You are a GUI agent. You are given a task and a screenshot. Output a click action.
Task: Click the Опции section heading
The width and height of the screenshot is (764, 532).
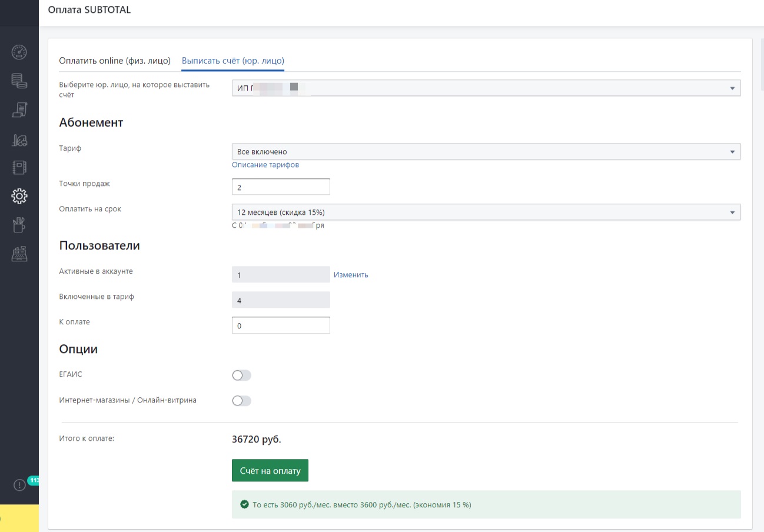tap(78, 349)
